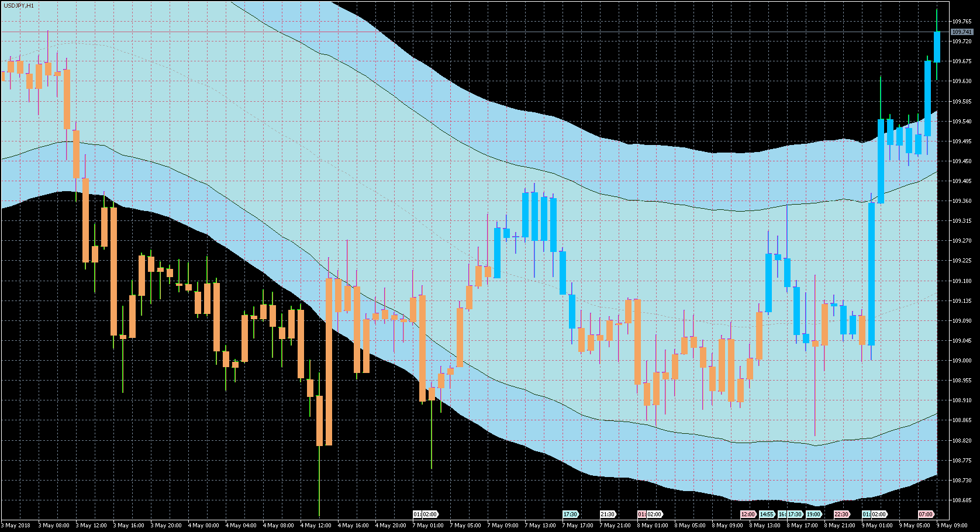The height and width of the screenshot is (532, 980).
Task: Click the 02:00 marker at 7 May 01:00
Action: (430, 514)
